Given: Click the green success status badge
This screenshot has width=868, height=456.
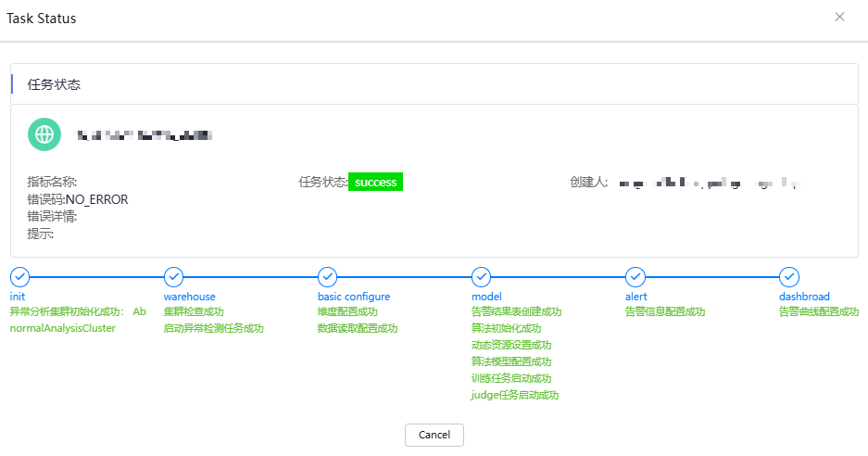Looking at the screenshot, I should (x=375, y=183).
